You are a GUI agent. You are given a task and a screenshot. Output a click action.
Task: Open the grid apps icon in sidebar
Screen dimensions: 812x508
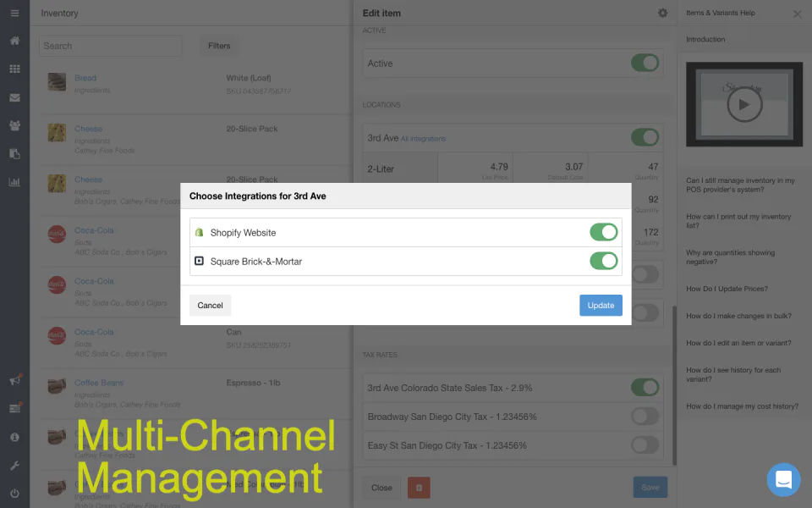point(14,69)
